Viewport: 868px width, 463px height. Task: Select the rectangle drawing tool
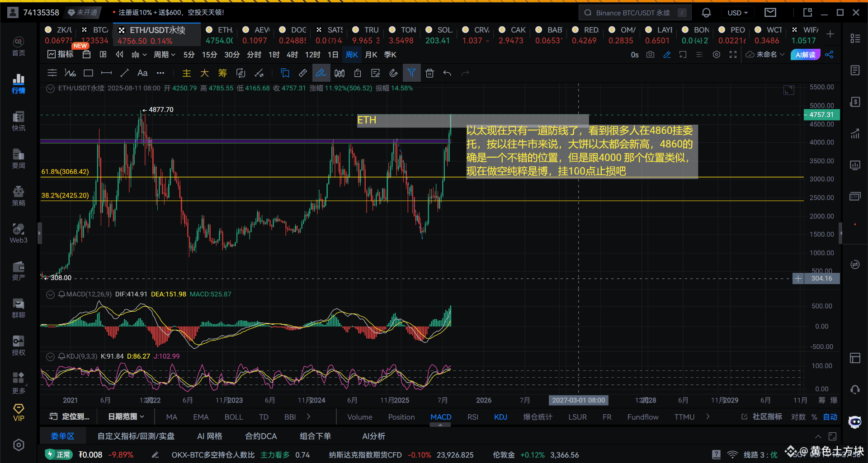coord(89,73)
